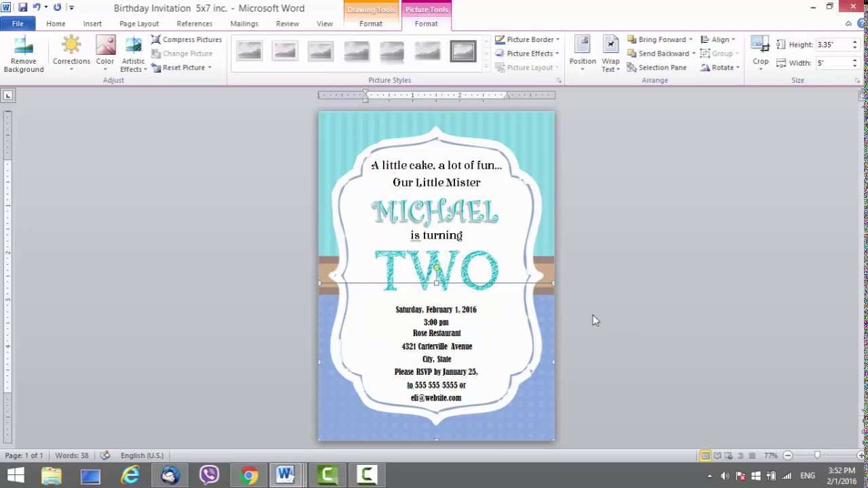
Task: Click the Position icon in Arrange group
Action: coord(582,51)
